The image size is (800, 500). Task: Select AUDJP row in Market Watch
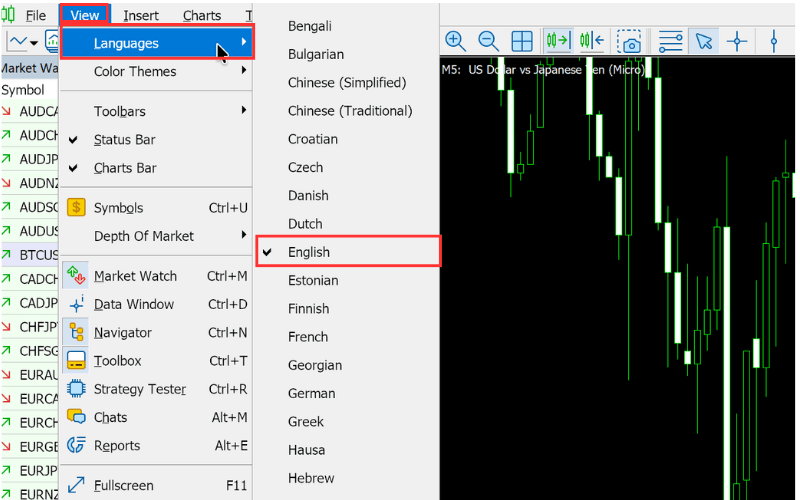coord(30,159)
